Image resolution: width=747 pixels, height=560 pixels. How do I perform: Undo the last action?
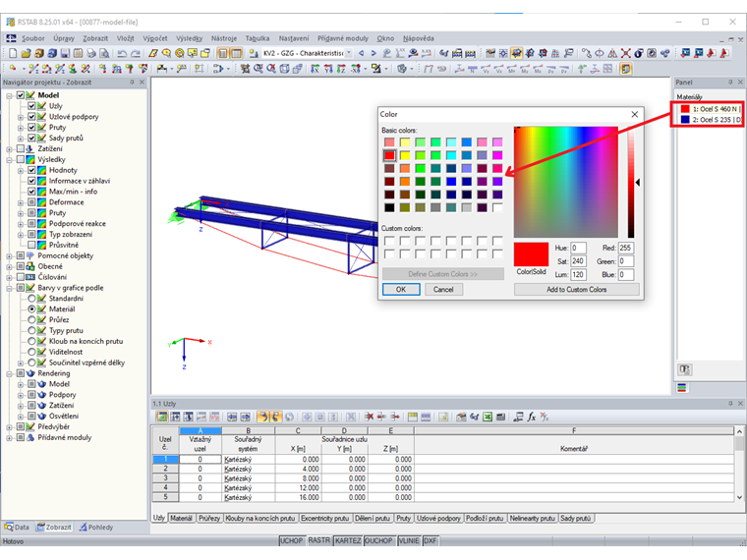(x=122, y=53)
